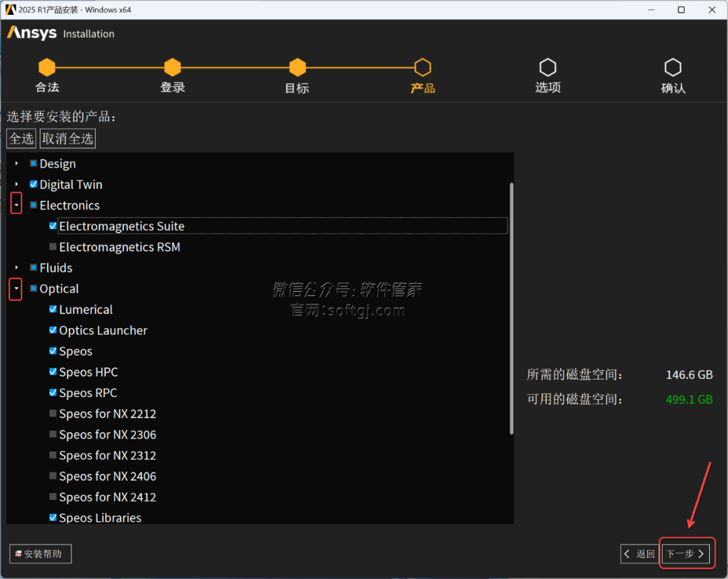
Task: Select the 登录 step label
Action: (x=173, y=88)
